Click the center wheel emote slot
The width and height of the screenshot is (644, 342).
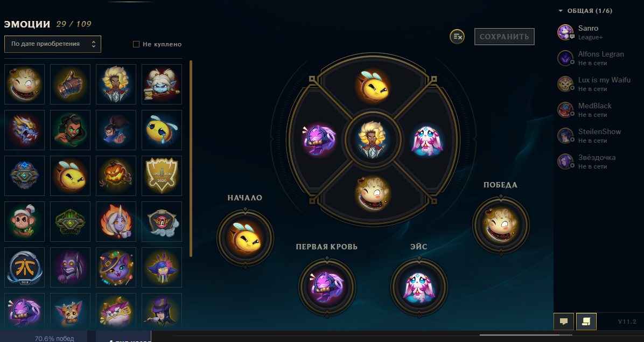[373, 139]
